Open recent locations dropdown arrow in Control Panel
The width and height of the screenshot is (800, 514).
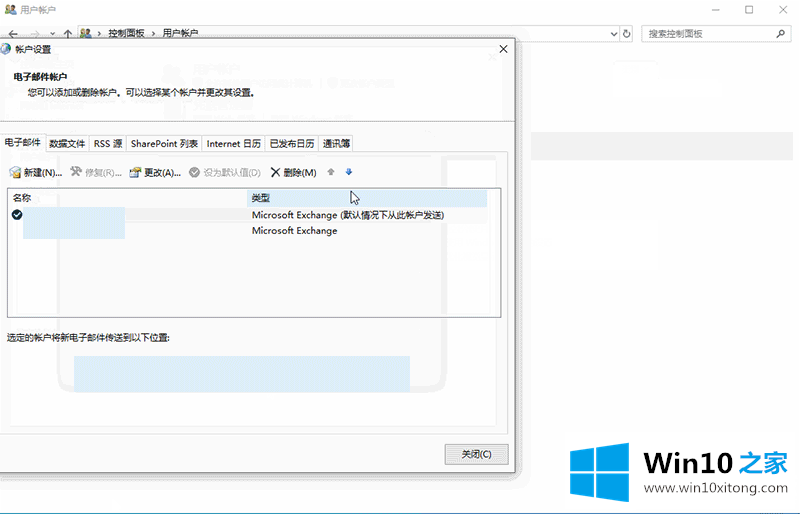point(52,34)
